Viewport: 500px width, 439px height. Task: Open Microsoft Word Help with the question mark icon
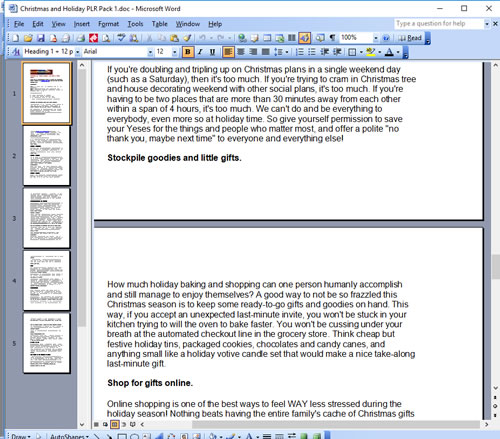[386, 38]
